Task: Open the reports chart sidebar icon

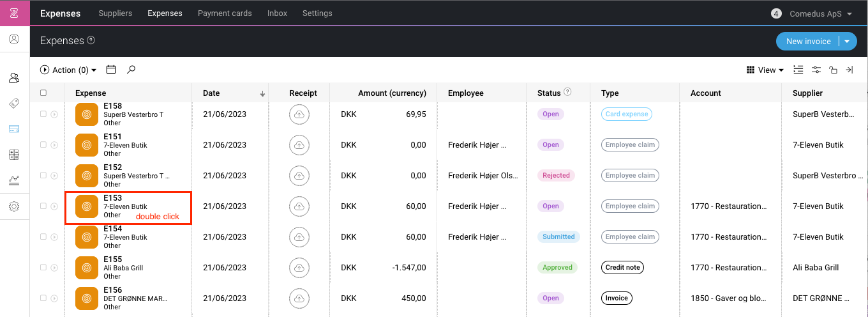Action: coord(14,180)
